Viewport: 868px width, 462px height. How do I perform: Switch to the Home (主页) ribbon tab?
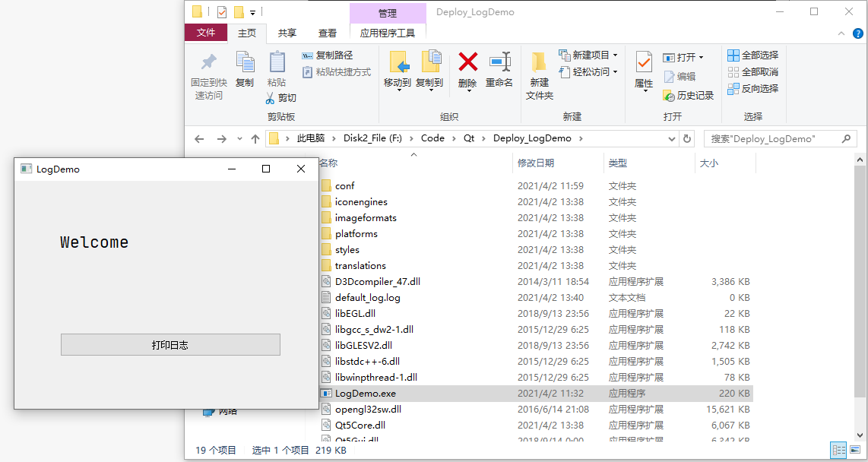(247, 33)
